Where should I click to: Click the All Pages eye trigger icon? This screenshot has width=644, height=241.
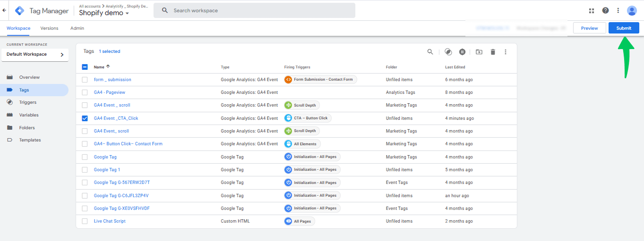pos(288,221)
